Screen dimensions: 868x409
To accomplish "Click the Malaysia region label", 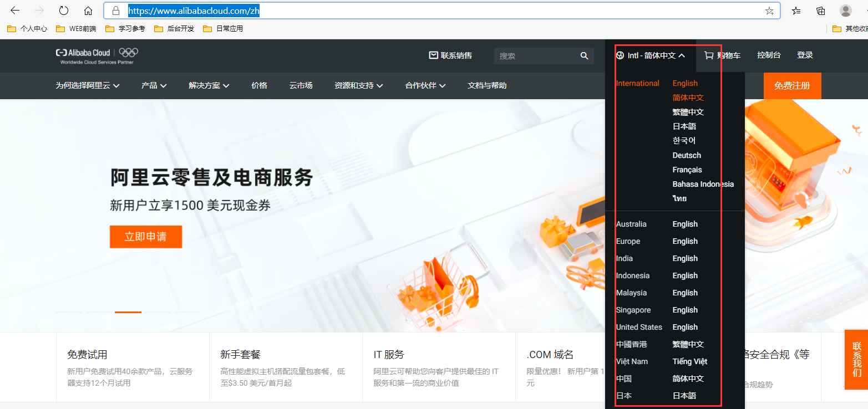I will click(631, 293).
